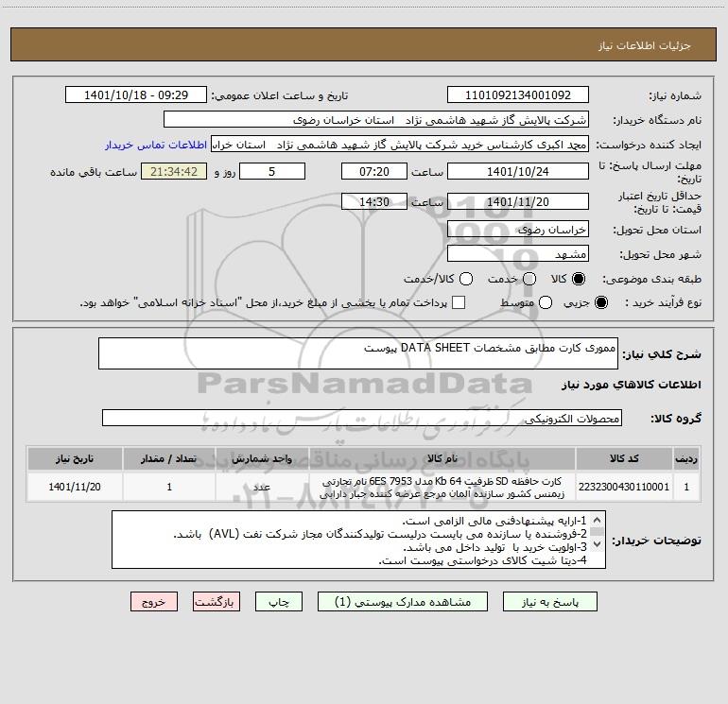Click the کد کالا column header
The image size is (728, 704).
(x=624, y=458)
